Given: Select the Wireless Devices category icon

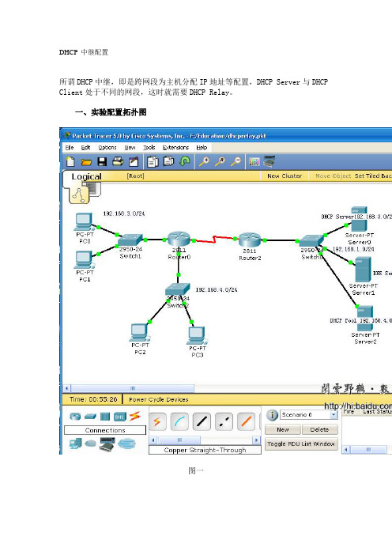Looking at the screenshot, I should click(119, 417).
